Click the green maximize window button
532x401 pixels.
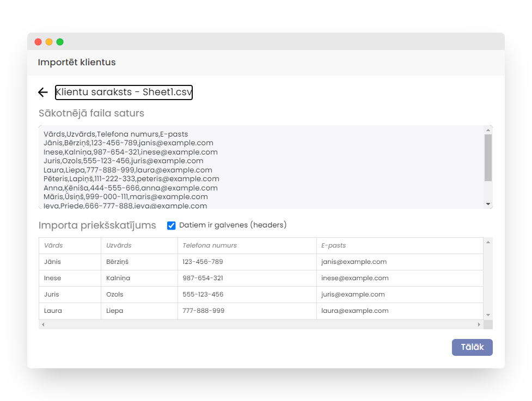pos(60,42)
